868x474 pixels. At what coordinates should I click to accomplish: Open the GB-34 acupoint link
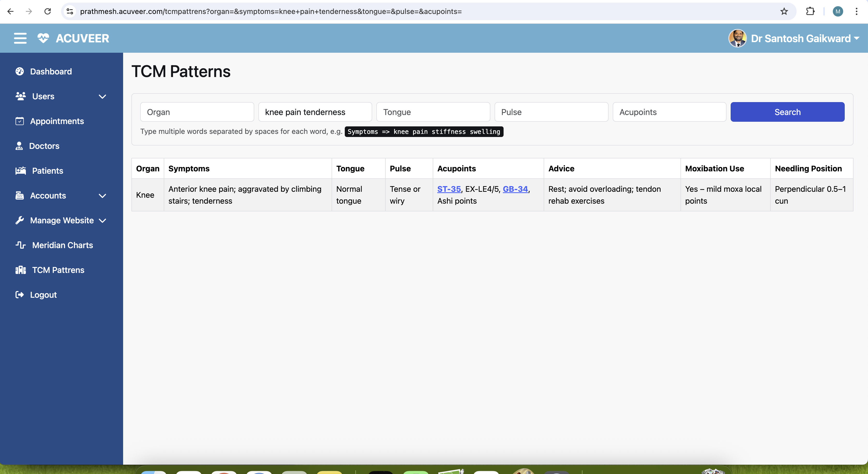click(x=515, y=189)
